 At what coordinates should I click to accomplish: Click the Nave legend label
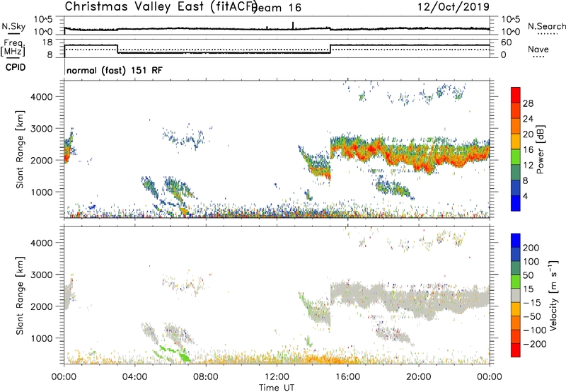[x=538, y=50]
